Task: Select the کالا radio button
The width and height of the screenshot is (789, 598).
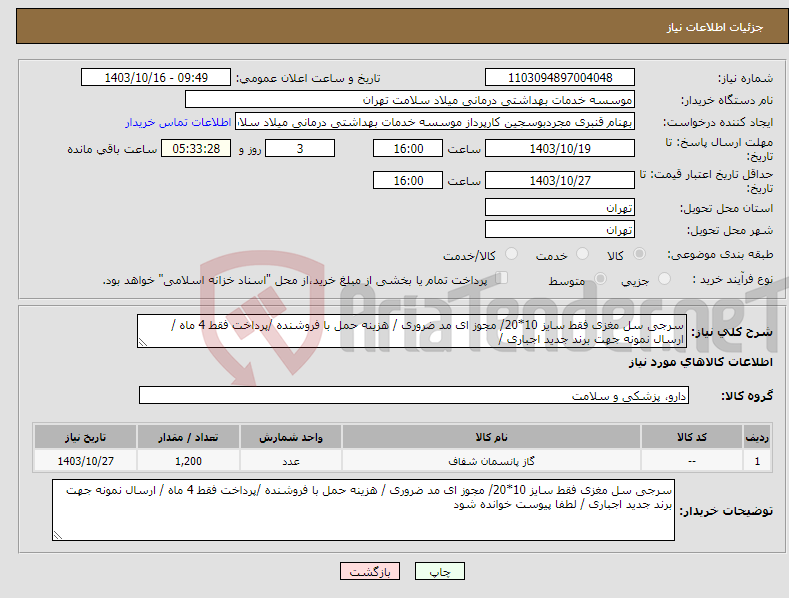Action: [639, 254]
